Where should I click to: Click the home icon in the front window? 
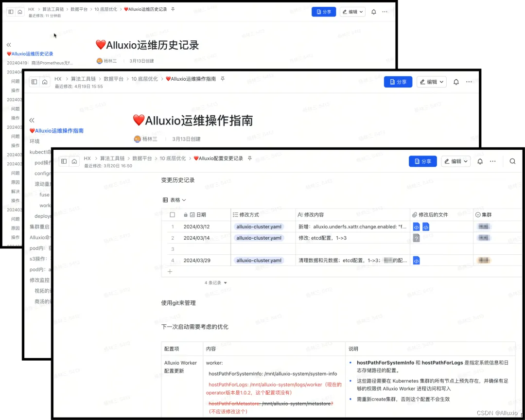click(x=74, y=161)
